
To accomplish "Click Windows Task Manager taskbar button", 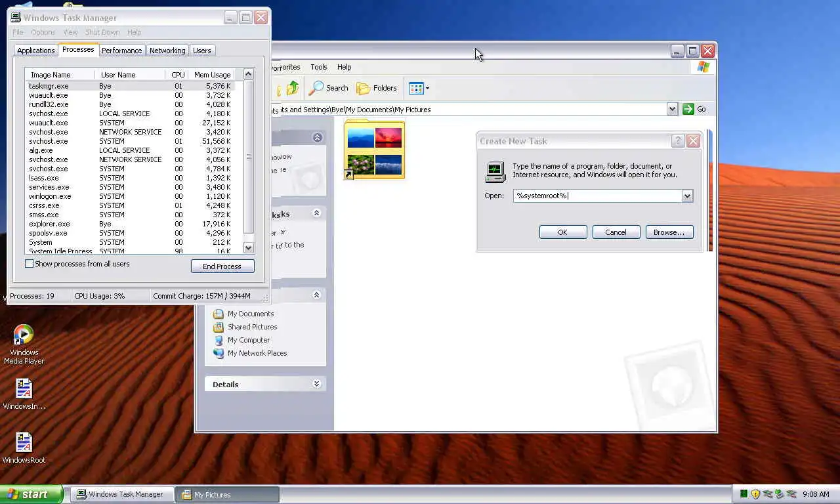I will click(x=122, y=494).
